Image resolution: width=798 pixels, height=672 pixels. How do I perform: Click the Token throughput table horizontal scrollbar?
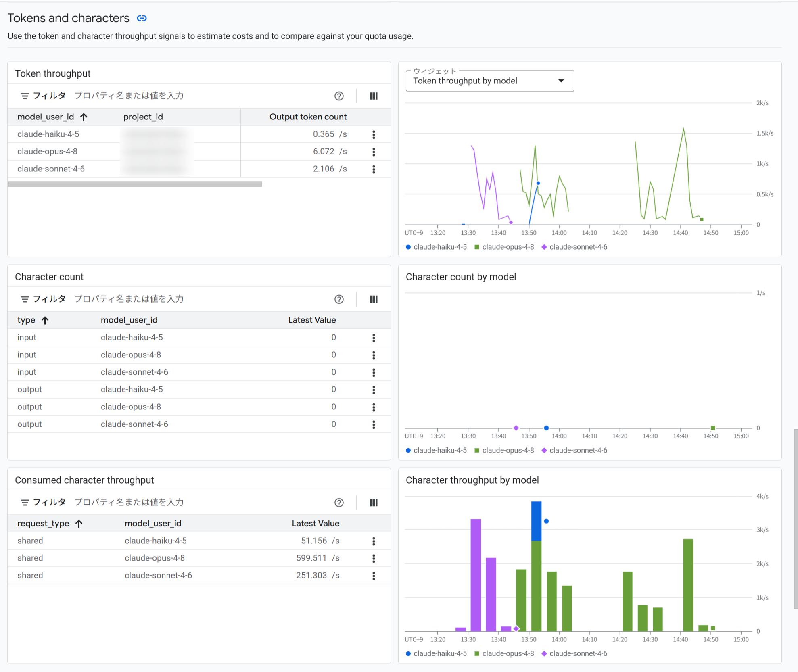135,184
